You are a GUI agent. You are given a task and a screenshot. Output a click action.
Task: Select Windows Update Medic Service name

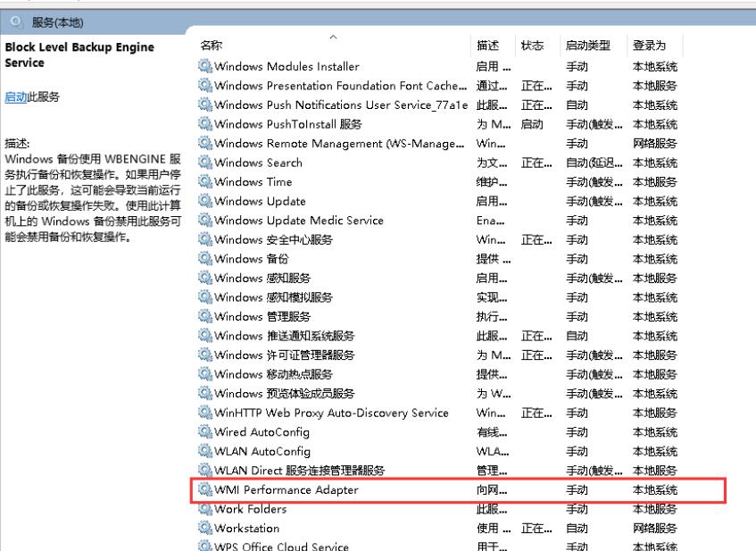tap(299, 220)
